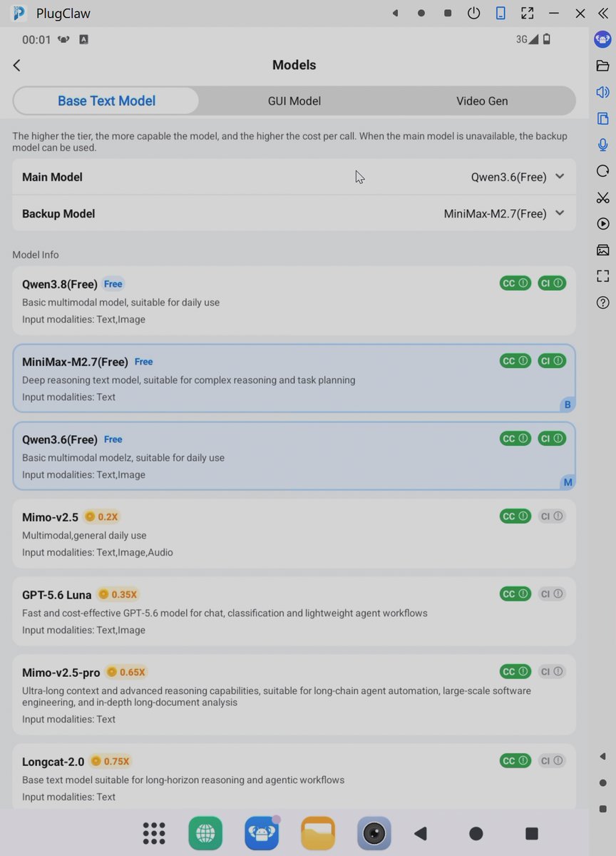Select the MiniMax-M2.7(Free) model name
Viewport: 616px width, 856px height.
(75, 362)
